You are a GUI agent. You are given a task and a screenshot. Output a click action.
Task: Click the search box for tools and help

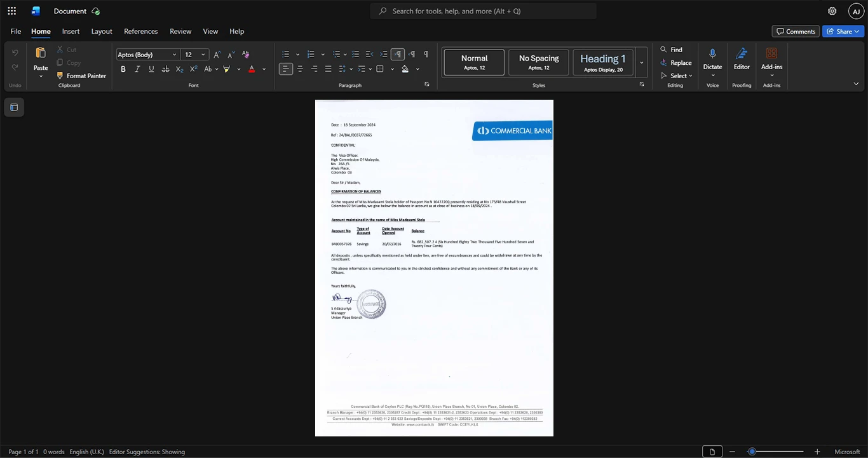(x=484, y=11)
